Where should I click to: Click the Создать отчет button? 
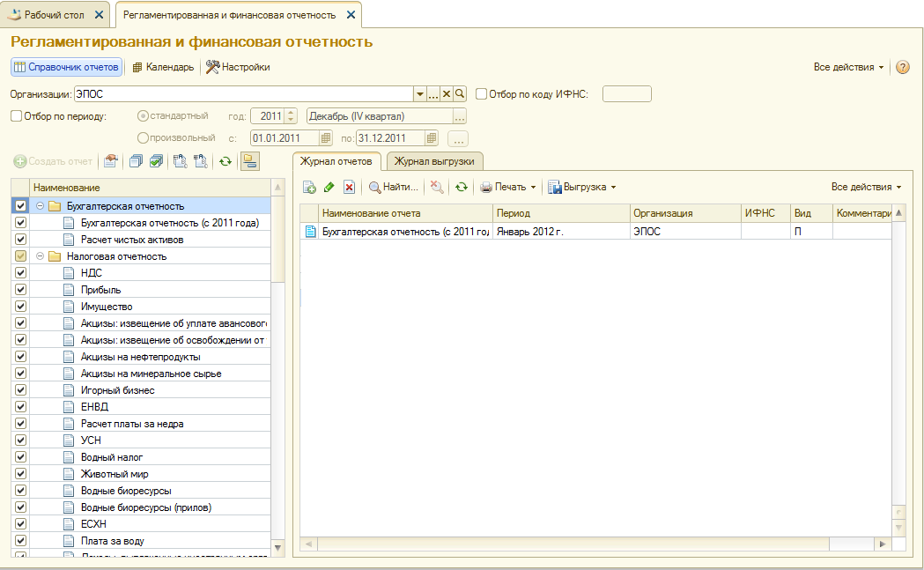[x=53, y=161]
